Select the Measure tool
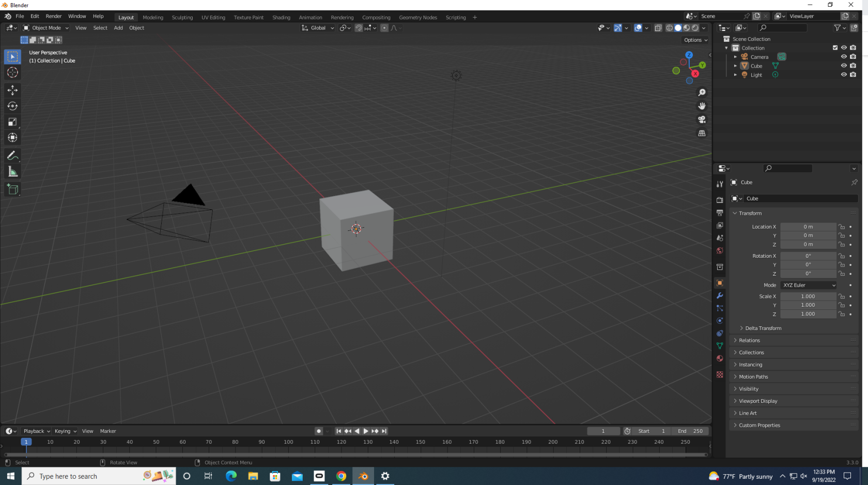 click(12, 171)
